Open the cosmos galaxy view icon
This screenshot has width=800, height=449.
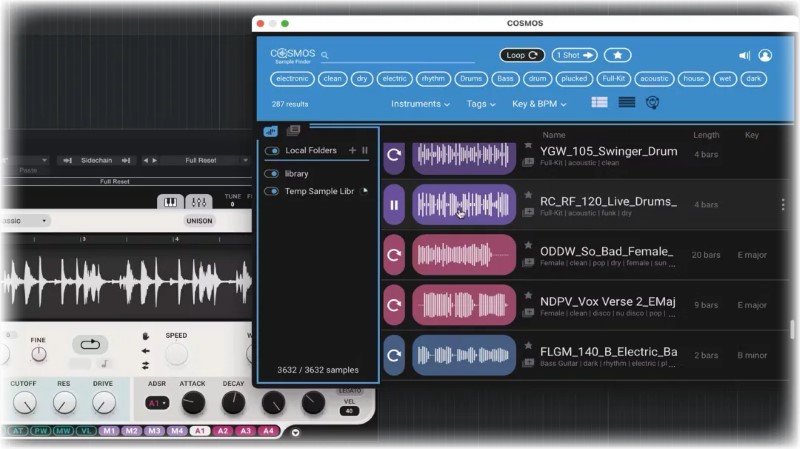point(652,103)
